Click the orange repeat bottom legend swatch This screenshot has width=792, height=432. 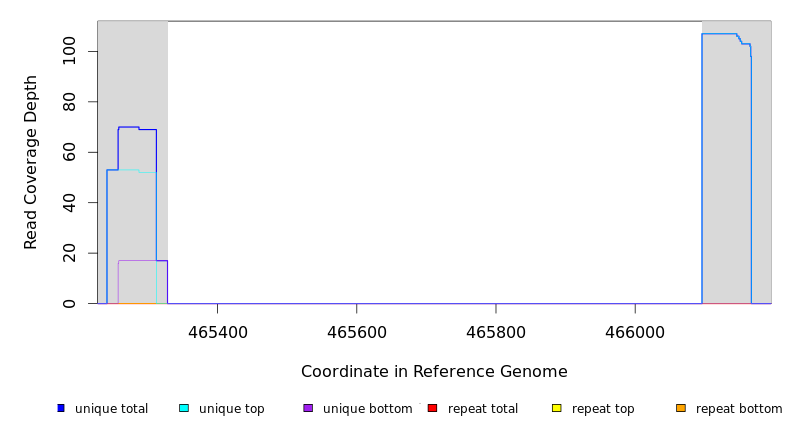click(x=681, y=408)
